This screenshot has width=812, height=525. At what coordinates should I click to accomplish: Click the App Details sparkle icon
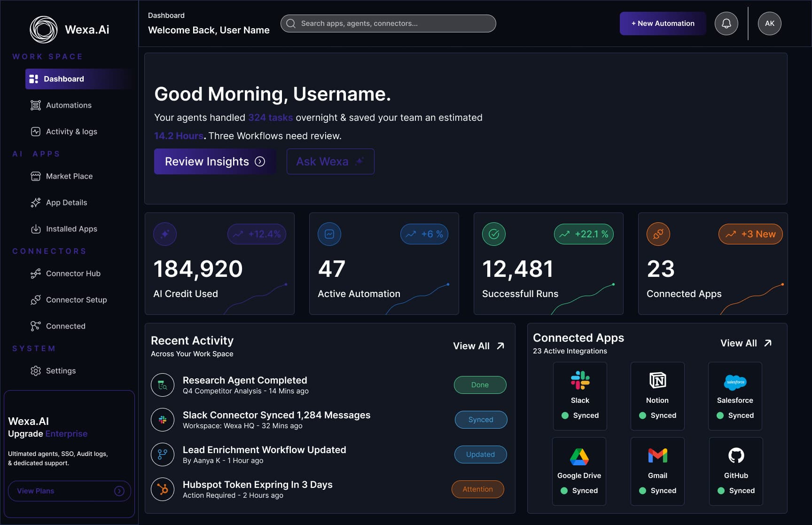[x=36, y=203]
